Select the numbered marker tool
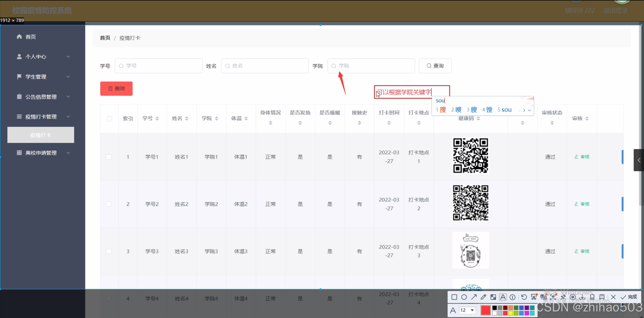 tap(512, 297)
